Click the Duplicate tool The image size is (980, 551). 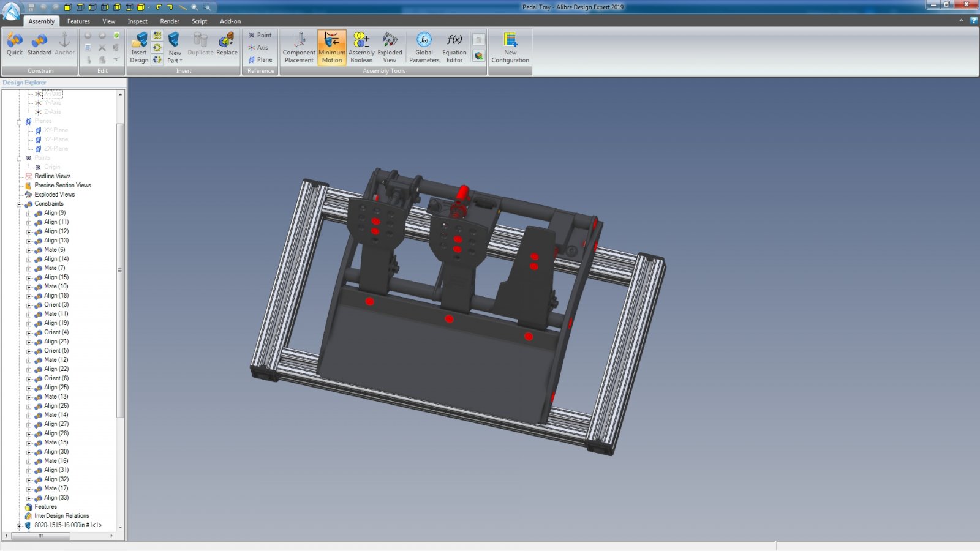(x=200, y=44)
